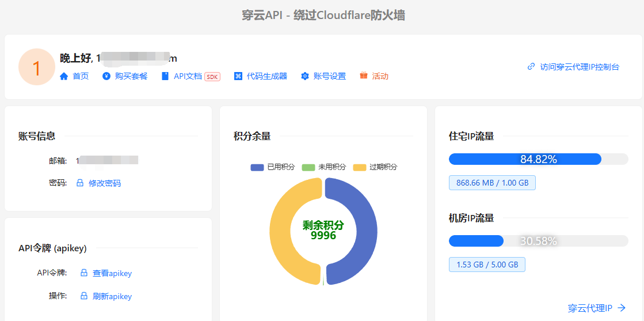Click the yellow expired-points donut segment
This screenshot has width=644, height=321.
[x=280, y=231]
